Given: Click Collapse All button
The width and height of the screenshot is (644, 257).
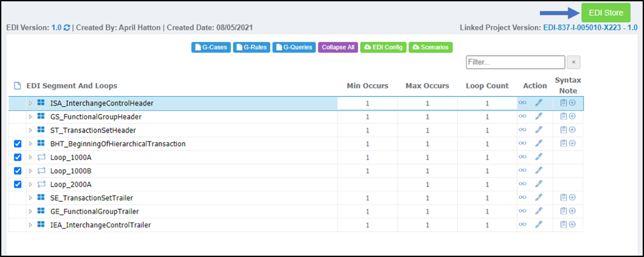Looking at the screenshot, I should 338,47.
